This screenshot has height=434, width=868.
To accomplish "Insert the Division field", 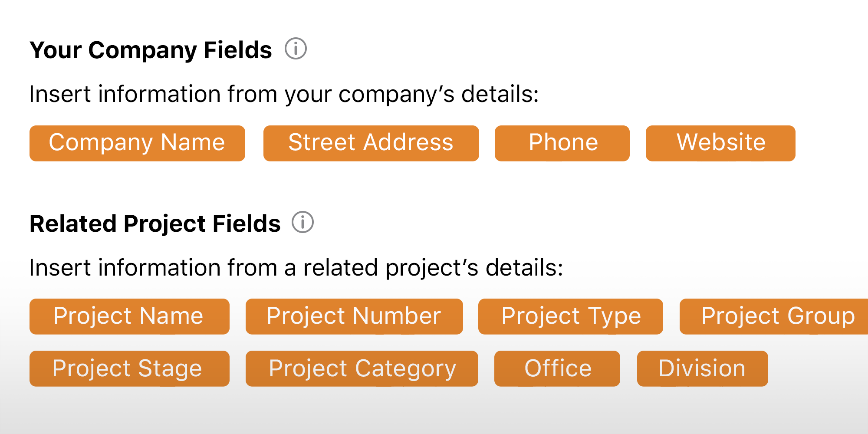I will point(702,368).
